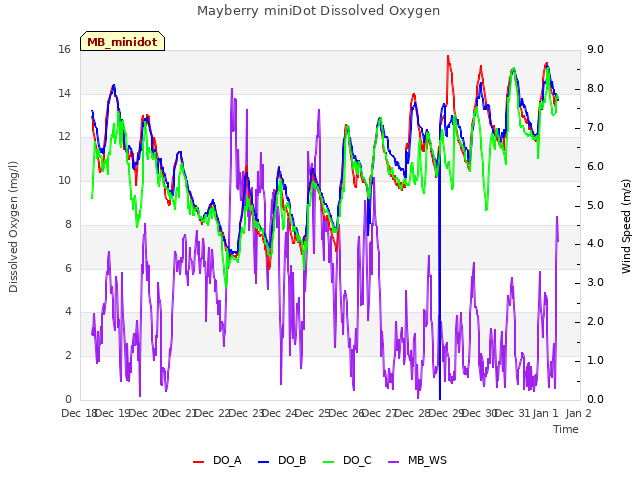Click the 5.0 value on the wind axis
The width and height of the screenshot is (640, 480).
pos(595,205)
